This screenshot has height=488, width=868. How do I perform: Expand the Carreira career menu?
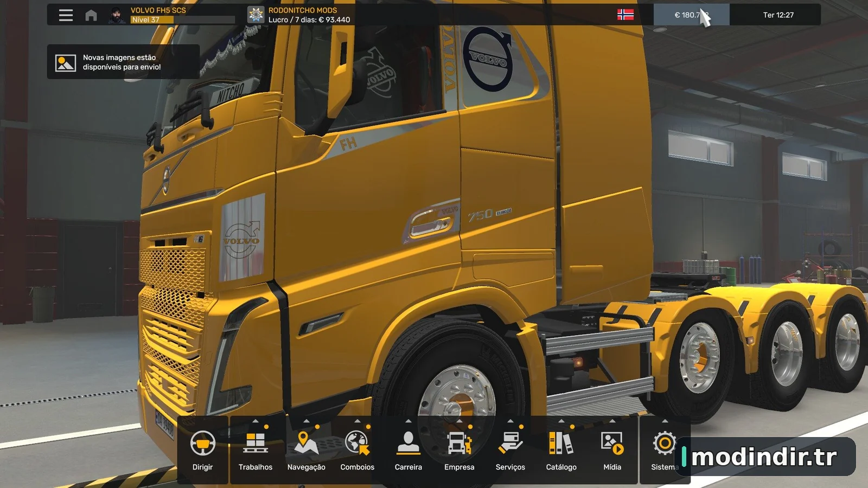(x=409, y=450)
